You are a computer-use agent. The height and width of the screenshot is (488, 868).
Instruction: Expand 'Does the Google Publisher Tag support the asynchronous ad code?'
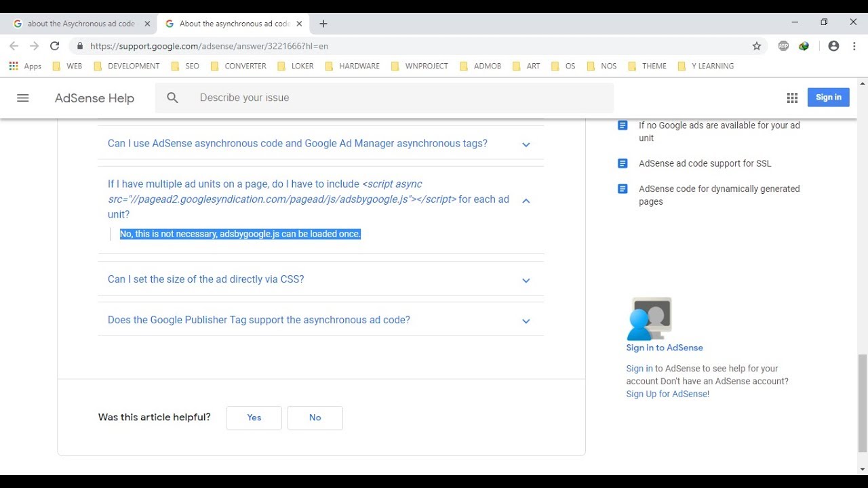click(x=526, y=320)
